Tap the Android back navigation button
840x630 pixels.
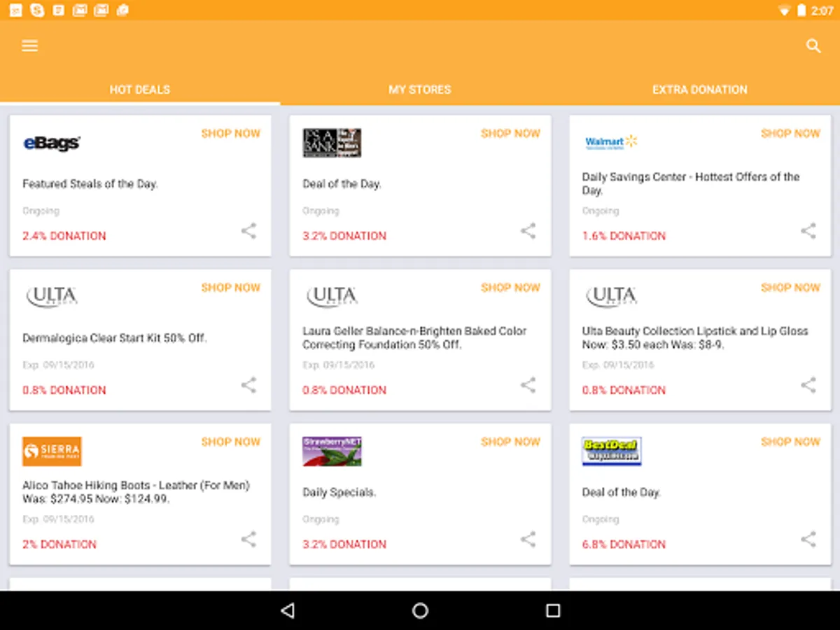point(287,610)
